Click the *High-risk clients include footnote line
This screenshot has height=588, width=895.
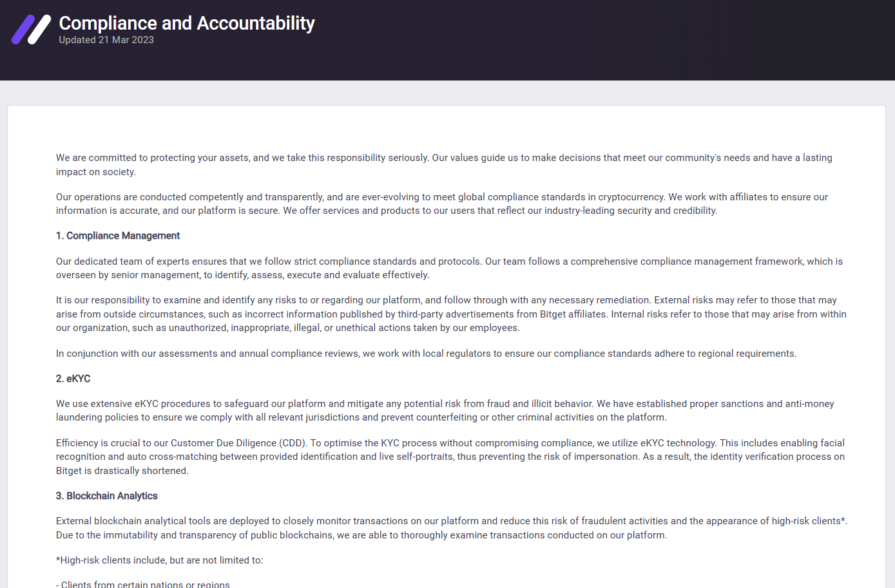[x=159, y=560]
